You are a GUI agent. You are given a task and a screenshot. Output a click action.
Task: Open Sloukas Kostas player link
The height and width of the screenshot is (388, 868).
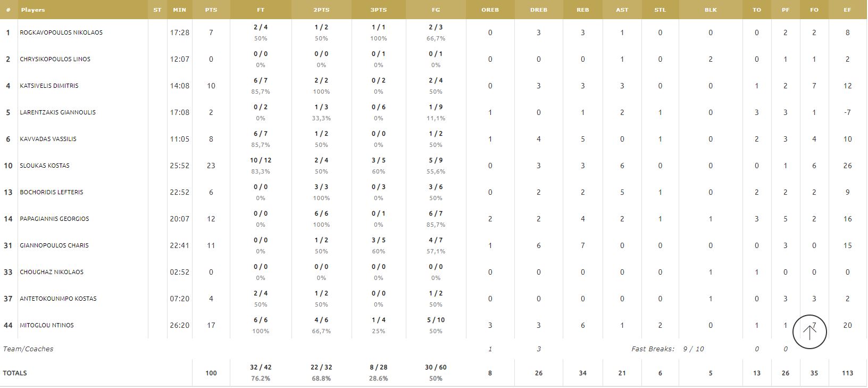click(45, 166)
